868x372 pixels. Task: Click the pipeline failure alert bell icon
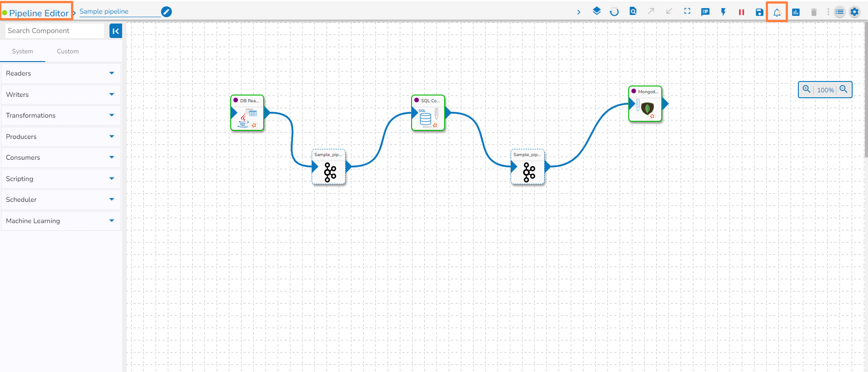pos(777,12)
